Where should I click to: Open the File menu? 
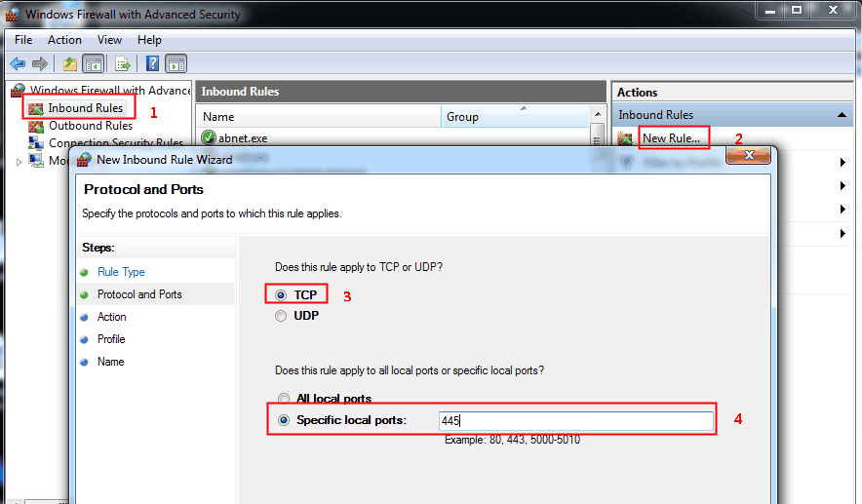23,40
